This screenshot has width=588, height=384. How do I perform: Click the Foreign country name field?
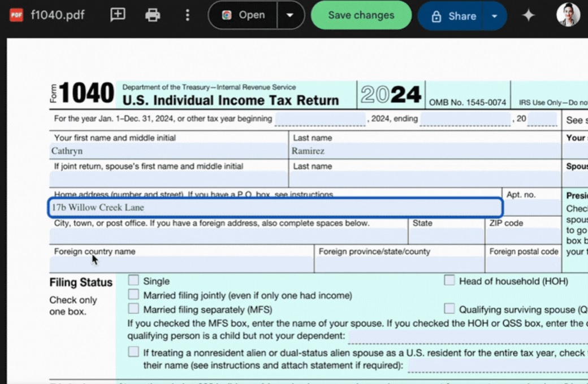(181, 264)
